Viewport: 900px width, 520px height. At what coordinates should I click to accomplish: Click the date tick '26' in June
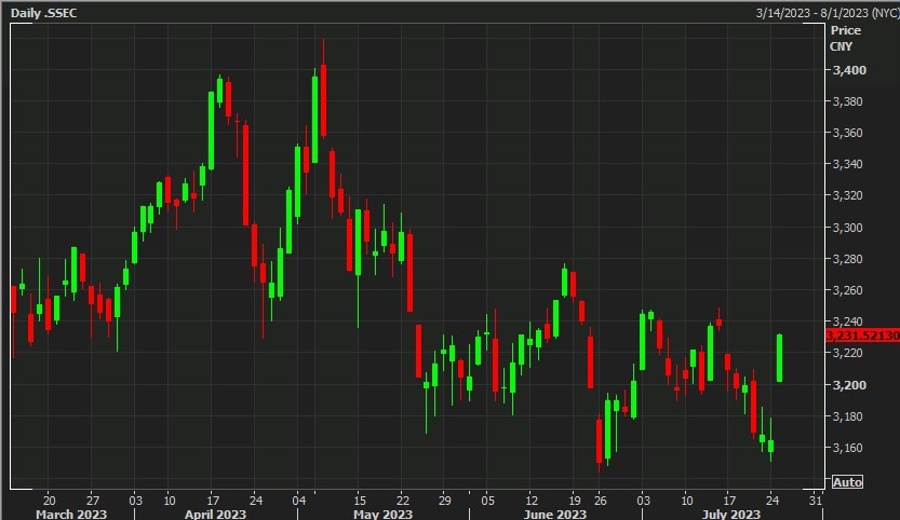(600, 500)
